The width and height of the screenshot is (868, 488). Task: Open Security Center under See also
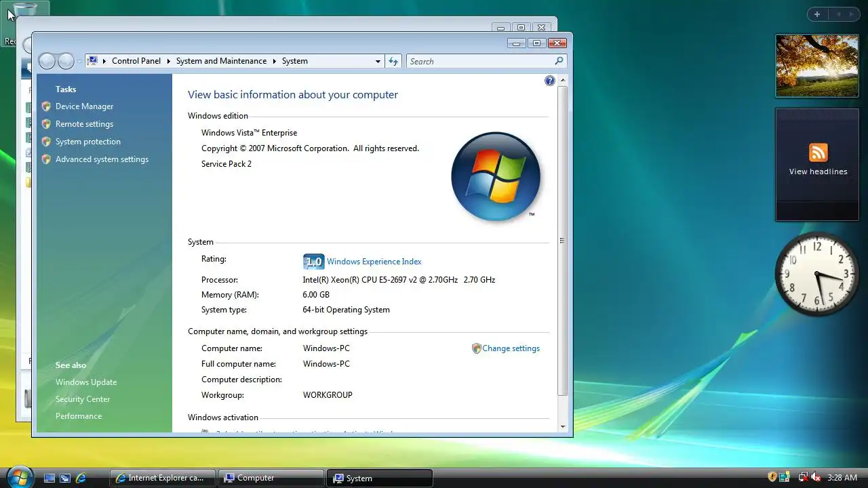click(83, 399)
